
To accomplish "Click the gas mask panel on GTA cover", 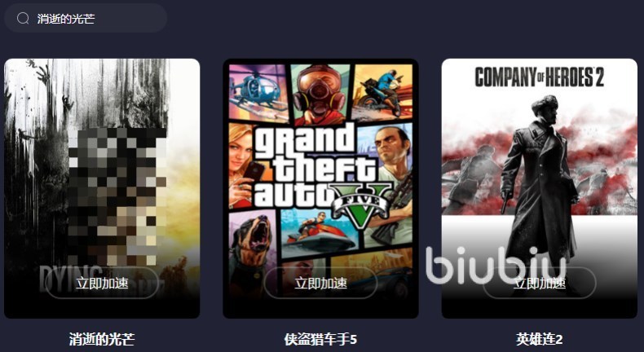I will tap(320, 95).
